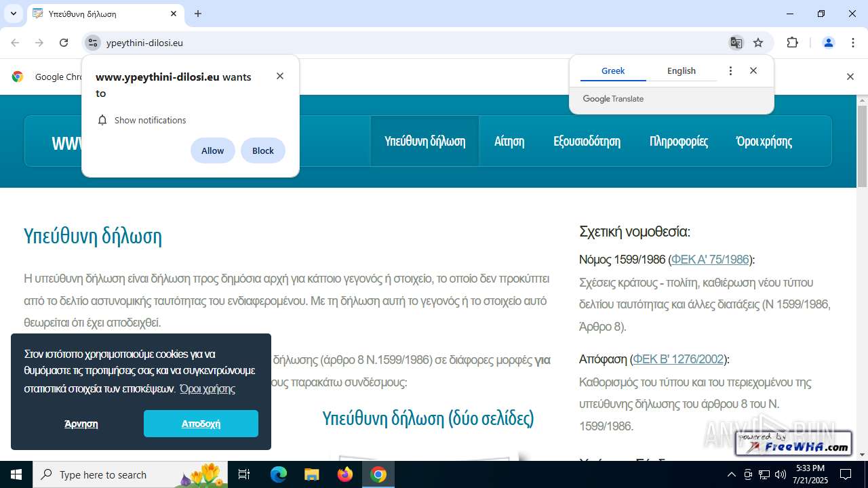Switch to Chrome on taskbar
868x488 pixels.
(x=378, y=474)
